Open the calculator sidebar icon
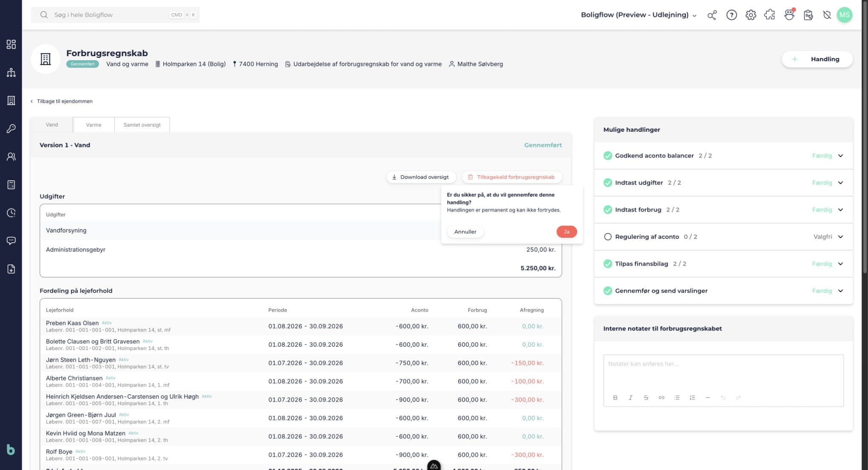The height and width of the screenshot is (470, 868). point(11,185)
